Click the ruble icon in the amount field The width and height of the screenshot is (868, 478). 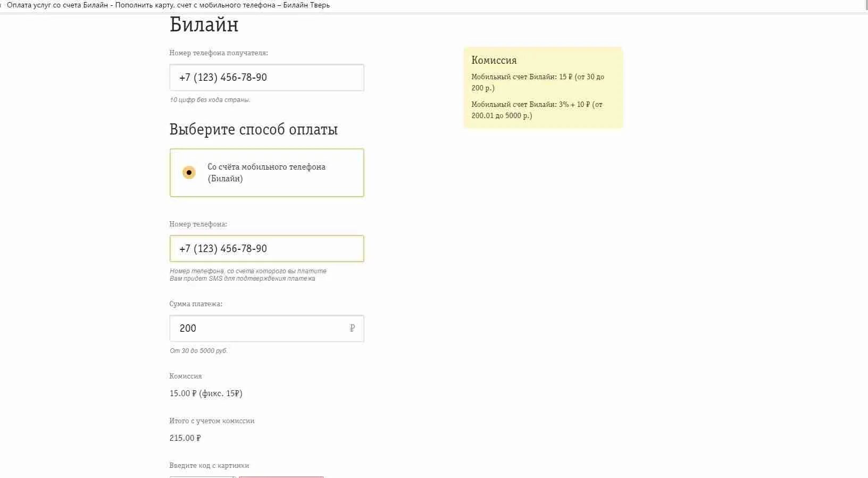tap(352, 329)
